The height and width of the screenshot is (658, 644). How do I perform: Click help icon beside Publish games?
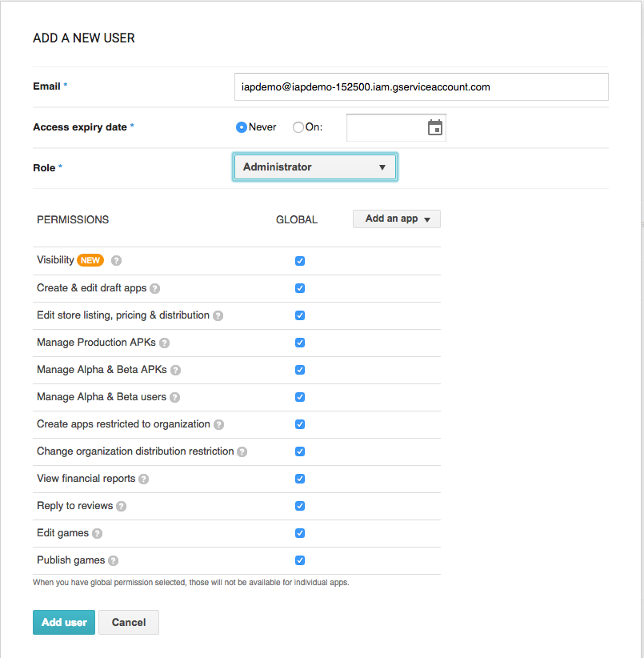pos(113,560)
